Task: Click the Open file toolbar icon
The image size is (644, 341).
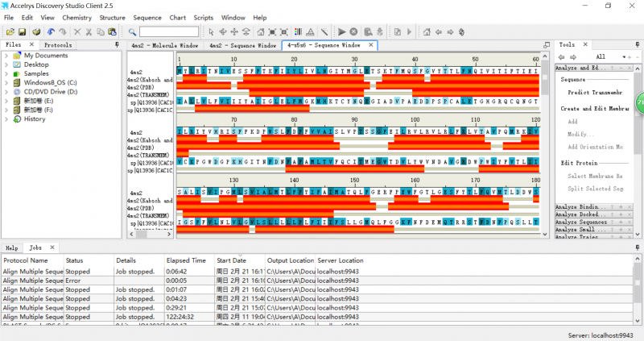Action: click(x=10, y=31)
